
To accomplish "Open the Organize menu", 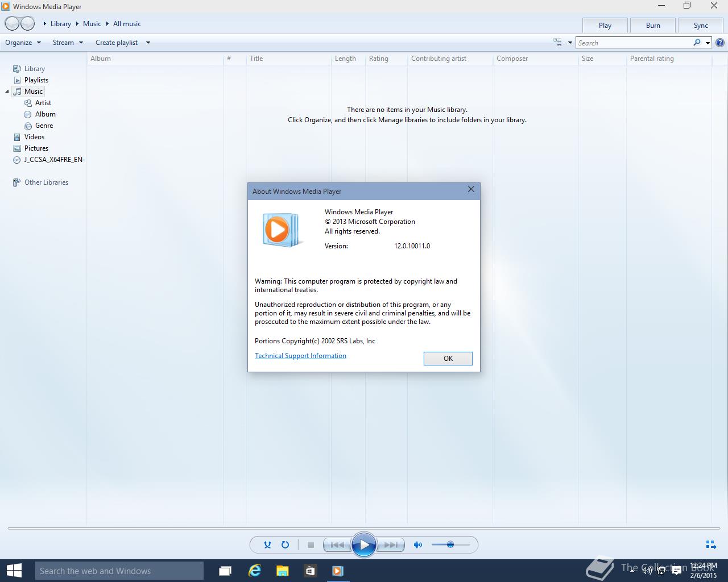I will (x=23, y=43).
